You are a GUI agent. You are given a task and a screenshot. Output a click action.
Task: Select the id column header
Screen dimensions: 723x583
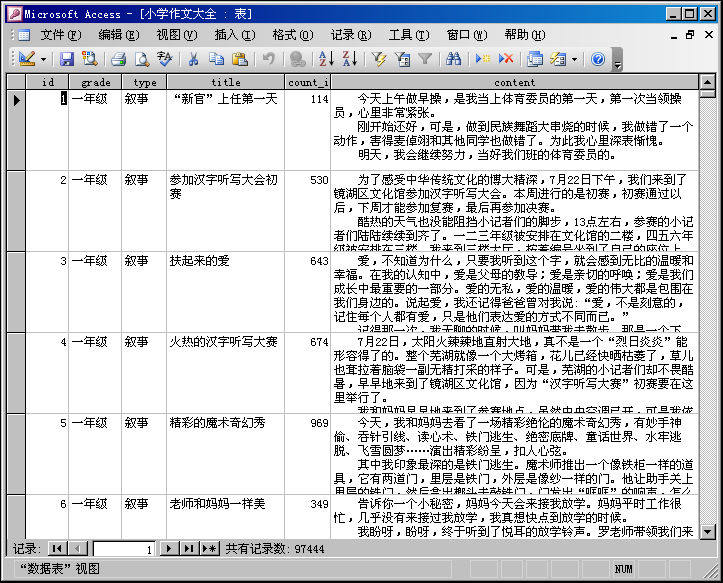[x=47, y=82]
